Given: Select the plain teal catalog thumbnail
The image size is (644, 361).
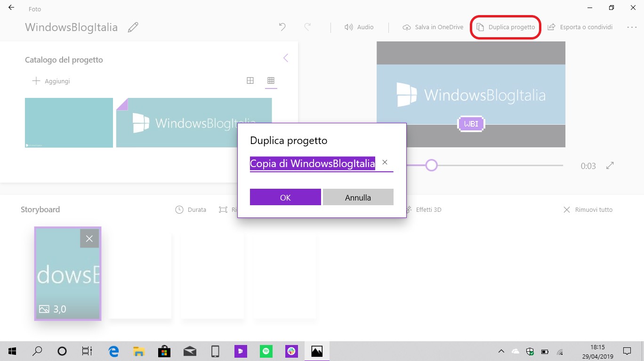Looking at the screenshot, I should (69, 122).
